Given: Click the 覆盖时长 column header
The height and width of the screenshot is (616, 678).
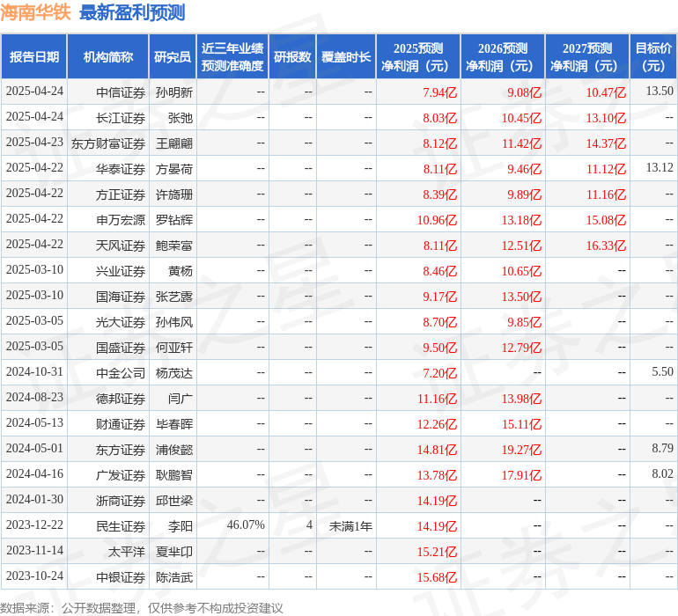Looking at the screenshot, I should pyautogui.click(x=346, y=56).
